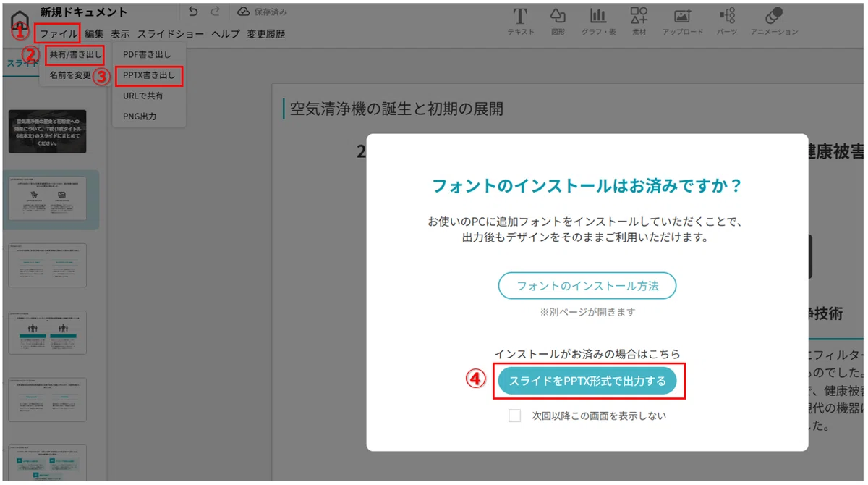Image resolution: width=868 pixels, height=485 pixels.
Task: Select PPTX書き出し export option
Action: [x=149, y=75]
